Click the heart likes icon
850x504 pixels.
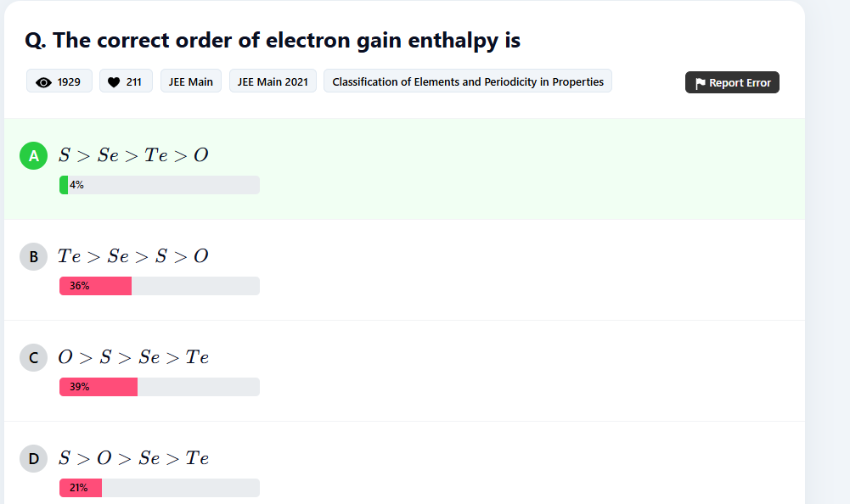(x=114, y=82)
